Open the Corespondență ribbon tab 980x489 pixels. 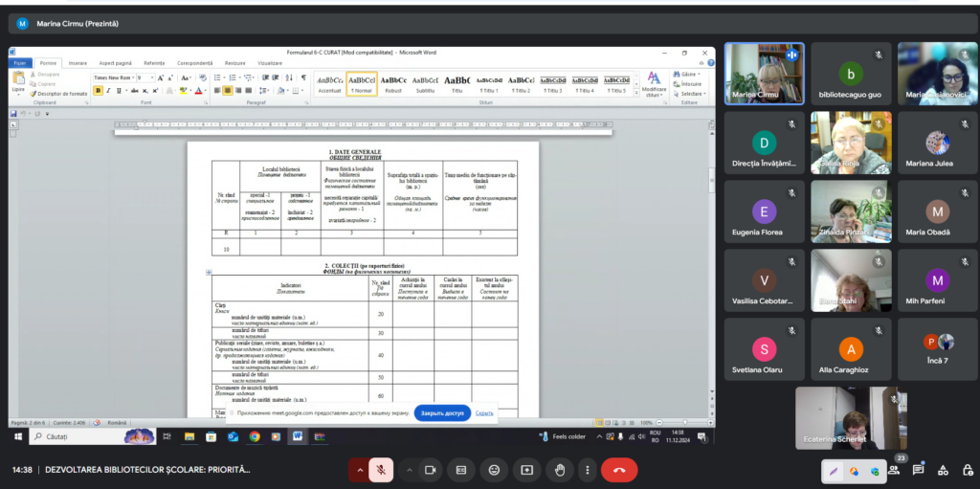(195, 63)
